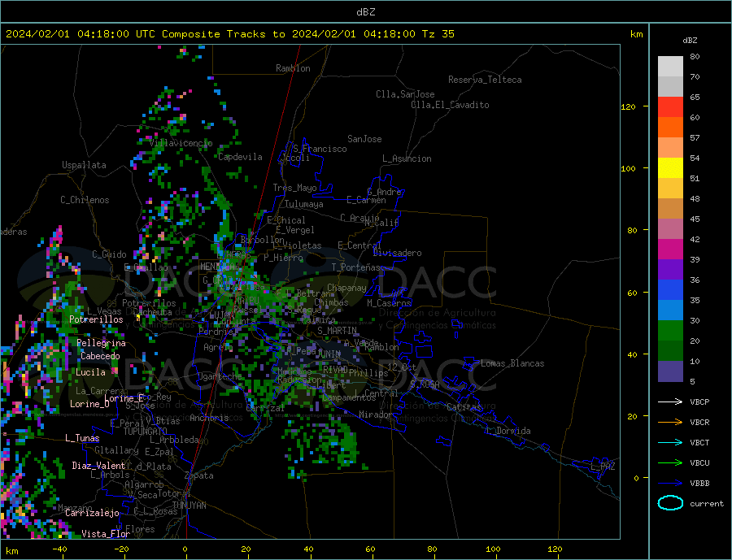Viewport: 732px width, 560px height.
Task: Click the blue VBBB arrow legend icon
Action: click(x=670, y=484)
